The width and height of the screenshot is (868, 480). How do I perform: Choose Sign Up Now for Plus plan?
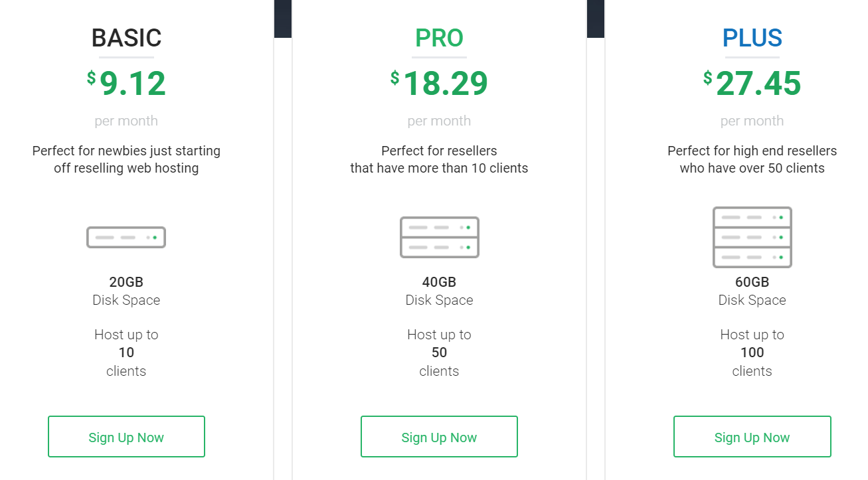point(752,437)
